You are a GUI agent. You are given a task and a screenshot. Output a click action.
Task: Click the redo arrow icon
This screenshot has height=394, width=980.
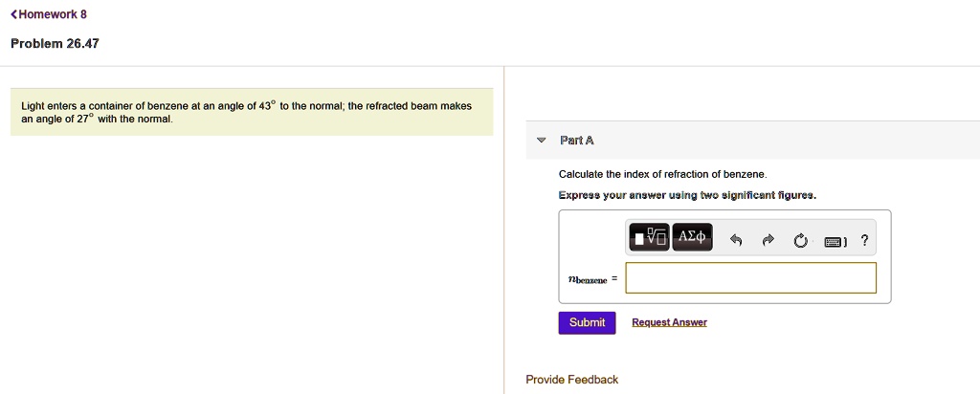tap(768, 239)
